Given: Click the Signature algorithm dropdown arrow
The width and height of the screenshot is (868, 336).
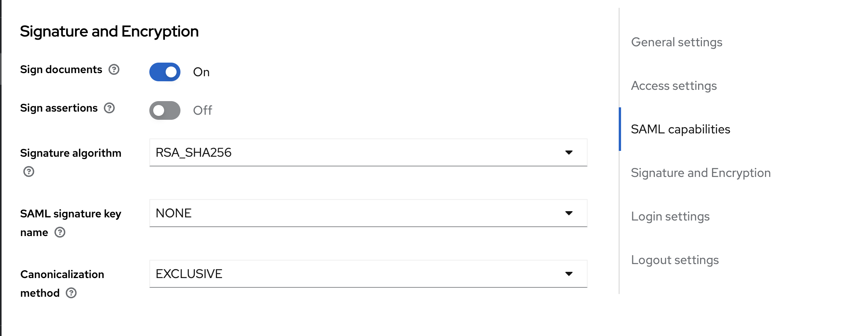Looking at the screenshot, I should pos(569,152).
